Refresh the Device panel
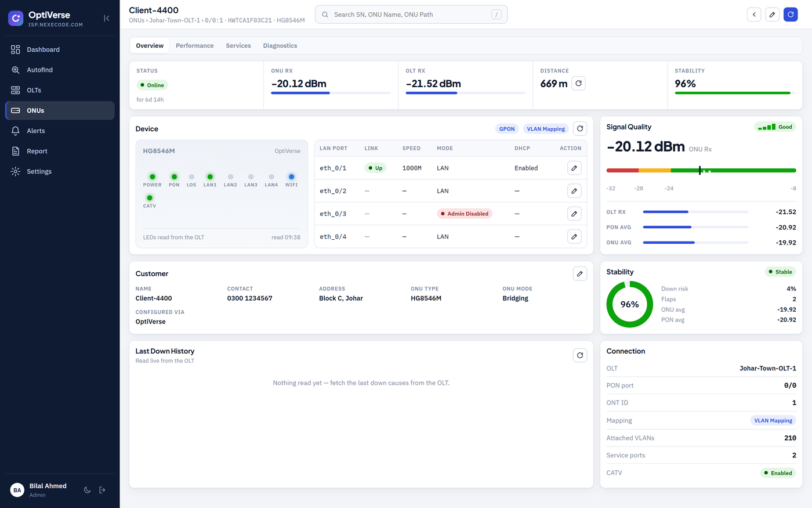 click(580, 129)
